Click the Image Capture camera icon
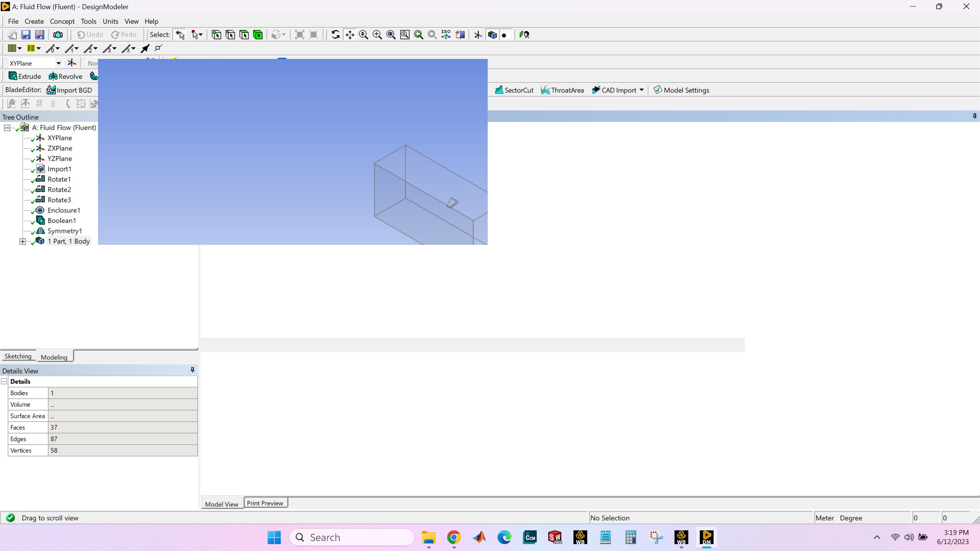The image size is (980, 551). click(x=58, y=35)
